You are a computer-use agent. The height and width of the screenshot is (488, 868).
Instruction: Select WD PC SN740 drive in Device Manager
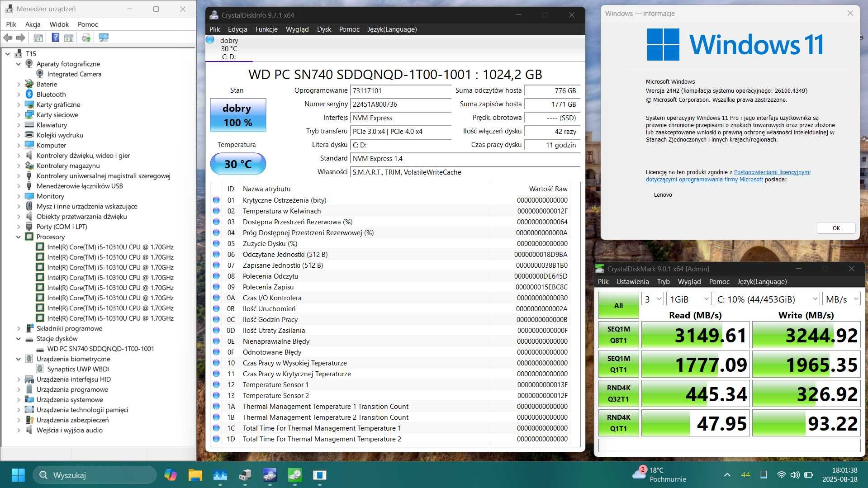coord(100,349)
